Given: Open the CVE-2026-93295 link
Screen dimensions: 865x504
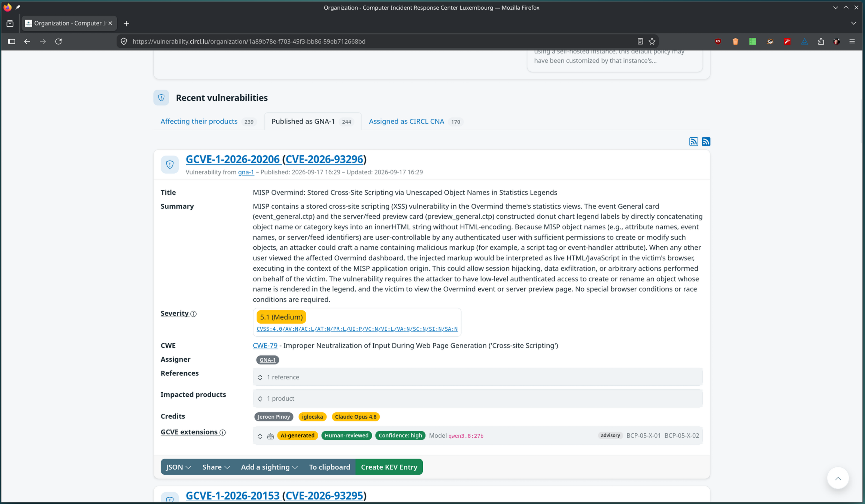Looking at the screenshot, I should coord(324,496).
